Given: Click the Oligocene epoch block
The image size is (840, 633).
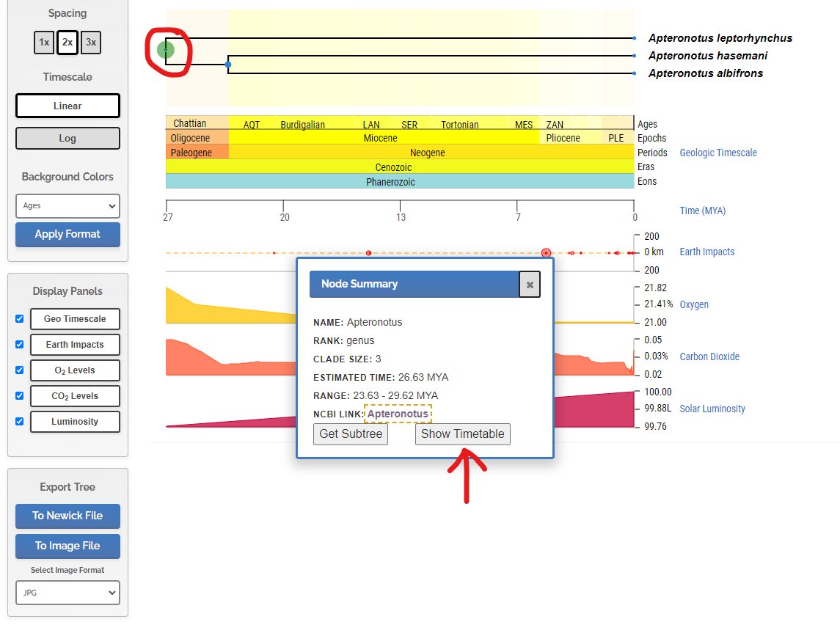Looking at the screenshot, I should point(197,137).
